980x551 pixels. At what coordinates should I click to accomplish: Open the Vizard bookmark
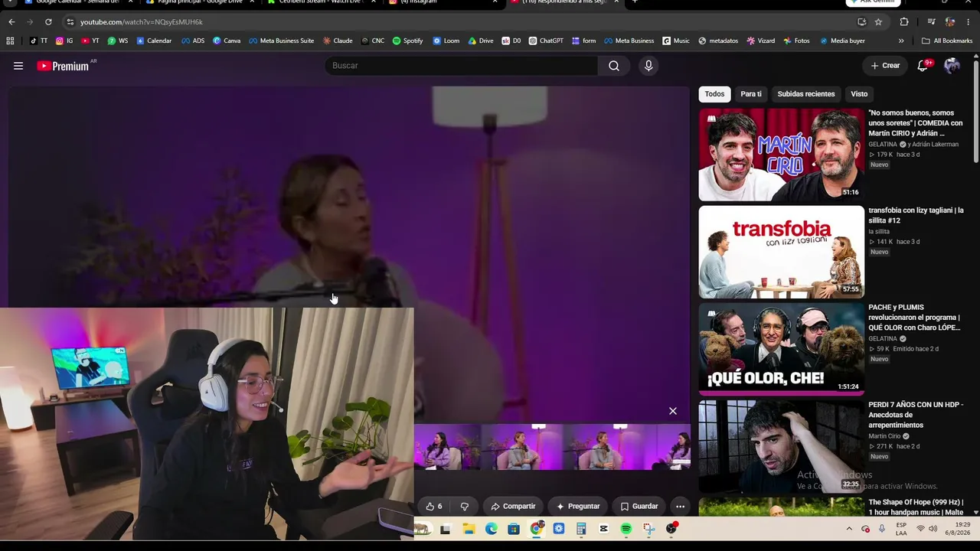pos(761,41)
